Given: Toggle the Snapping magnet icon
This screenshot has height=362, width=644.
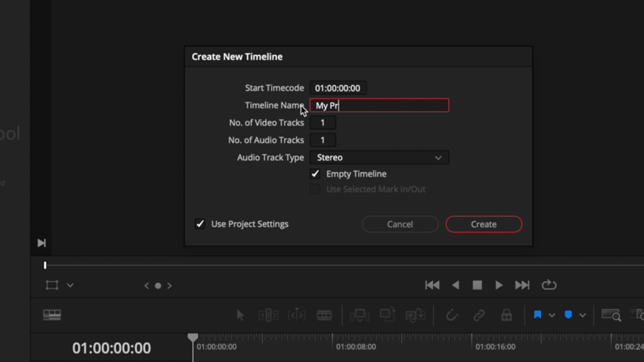Looking at the screenshot, I should 451,315.
